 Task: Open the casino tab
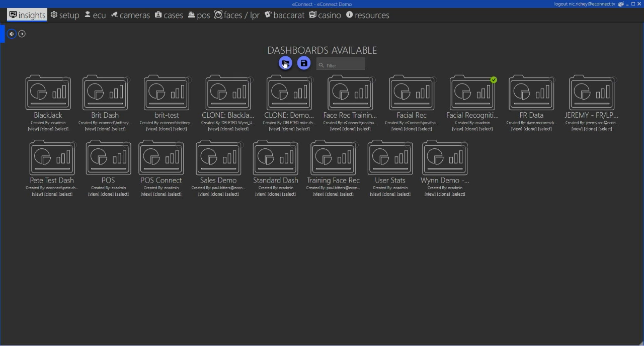point(325,15)
